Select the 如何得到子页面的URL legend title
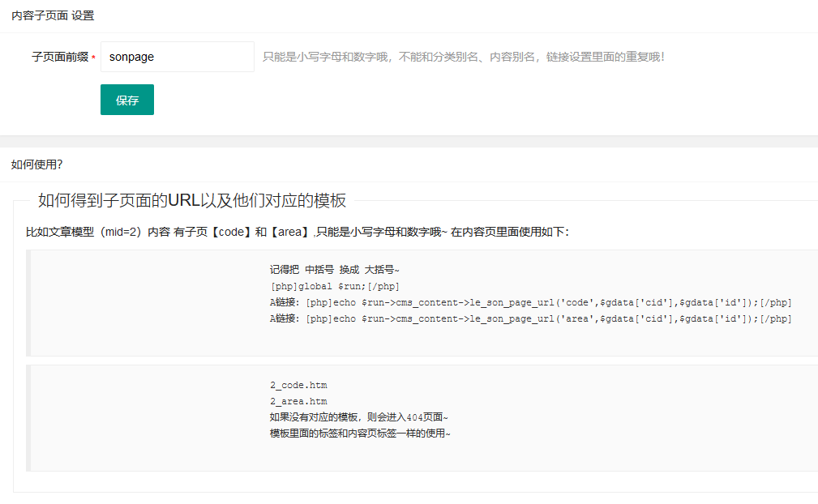The height and width of the screenshot is (504, 818). point(192,201)
